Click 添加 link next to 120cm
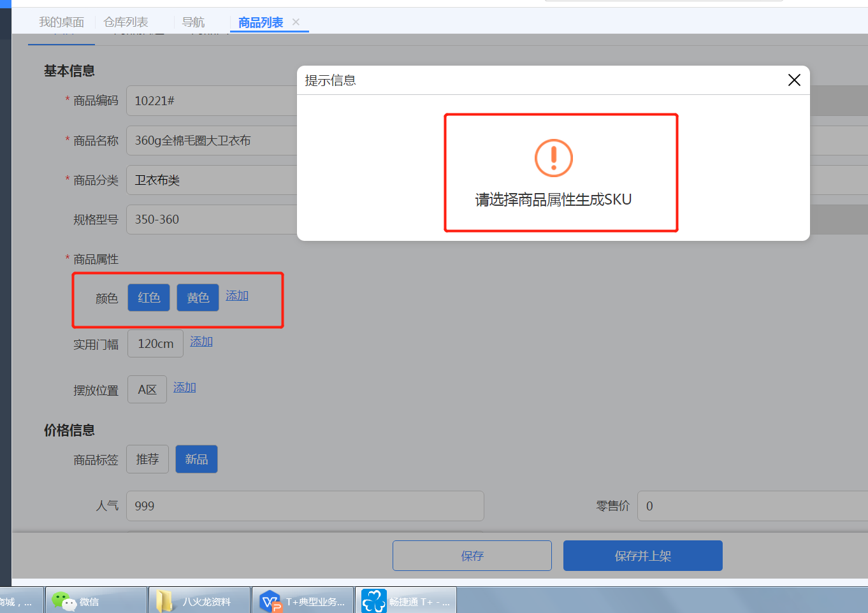Viewport: 868px width, 613px height. (201, 342)
